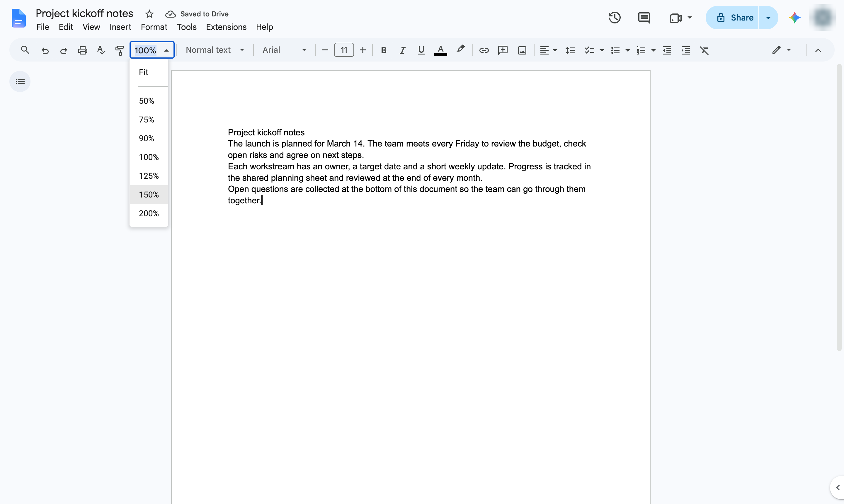
Task: Expand bulleted list options arrow
Action: tap(627, 50)
